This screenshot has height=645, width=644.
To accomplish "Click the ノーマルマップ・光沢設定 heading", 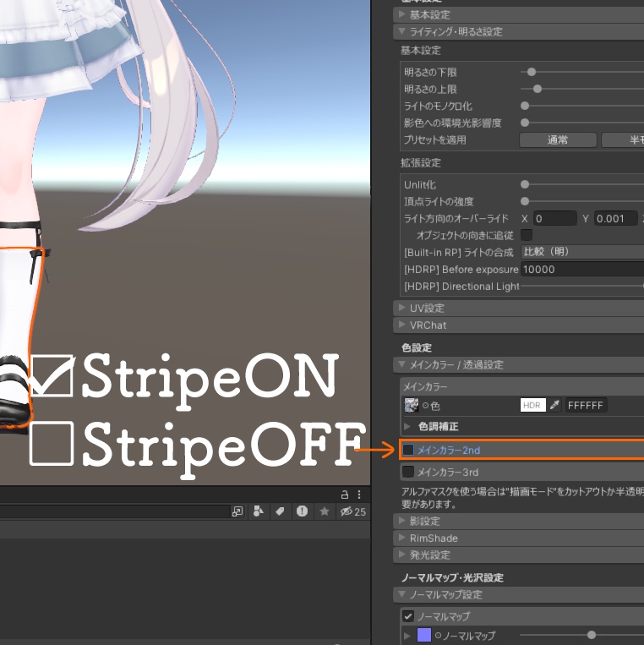I will pyautogui.click(x=452, y=577).
